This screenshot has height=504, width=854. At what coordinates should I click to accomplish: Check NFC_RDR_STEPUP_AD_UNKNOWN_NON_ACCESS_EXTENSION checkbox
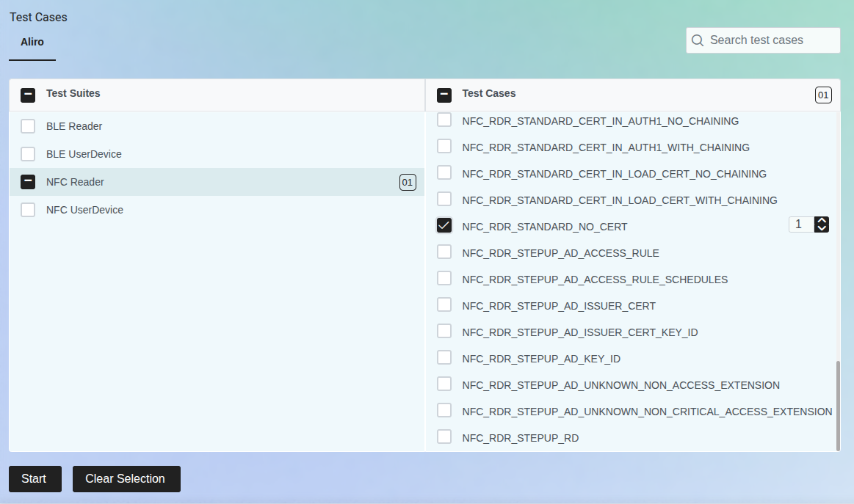(444, 384)
